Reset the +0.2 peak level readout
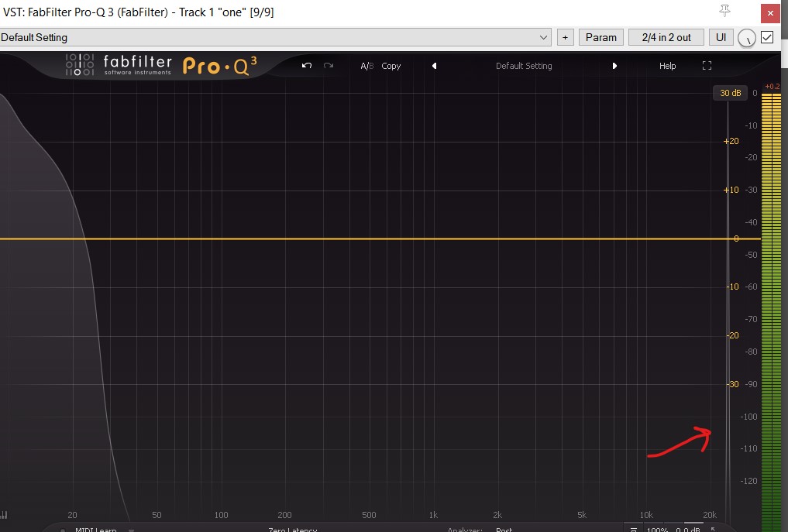788x532 pixels. 773,87
